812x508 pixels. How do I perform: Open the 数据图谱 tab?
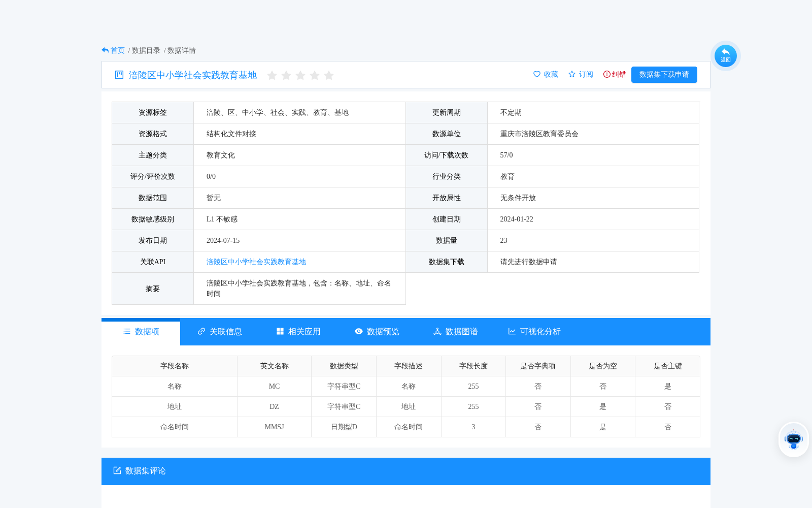pos(456,332)
